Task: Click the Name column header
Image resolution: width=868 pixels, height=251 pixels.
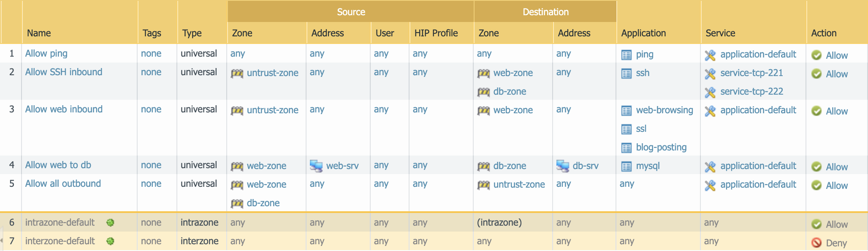Action: click(39, 33)
